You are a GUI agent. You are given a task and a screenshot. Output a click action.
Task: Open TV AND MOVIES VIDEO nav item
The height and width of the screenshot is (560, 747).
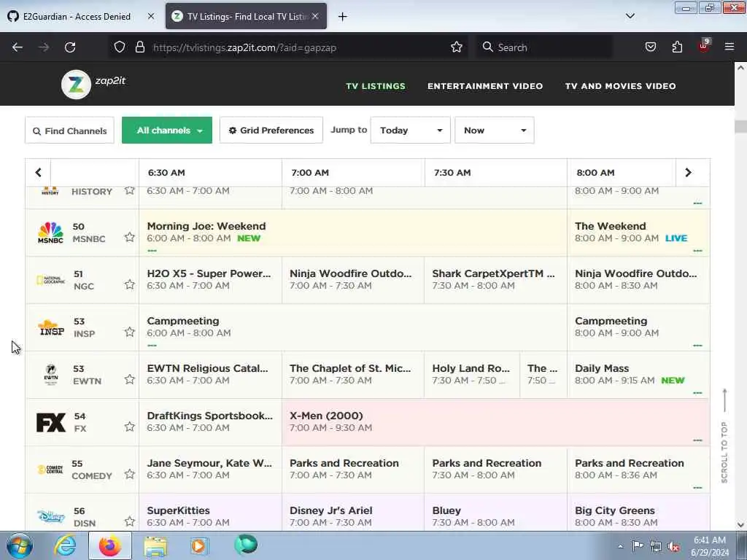point(620,86)
